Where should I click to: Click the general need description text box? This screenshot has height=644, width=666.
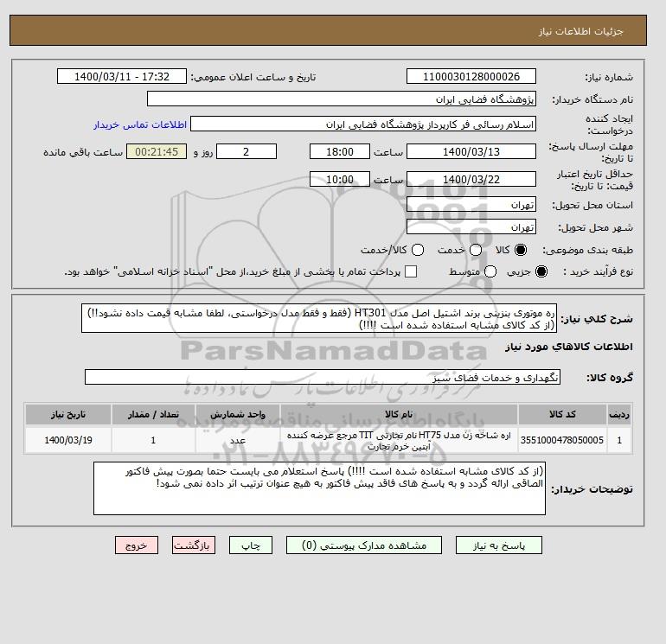[319, 318]
